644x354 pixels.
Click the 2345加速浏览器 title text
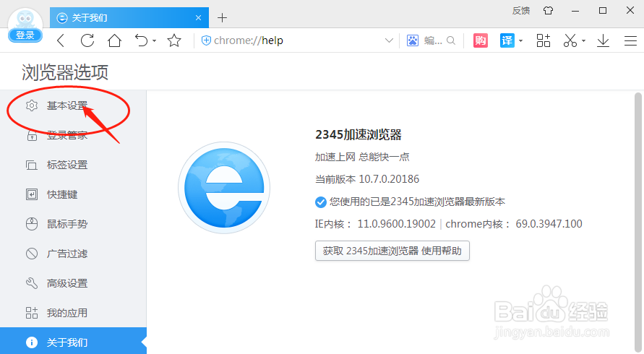point(359,134)
